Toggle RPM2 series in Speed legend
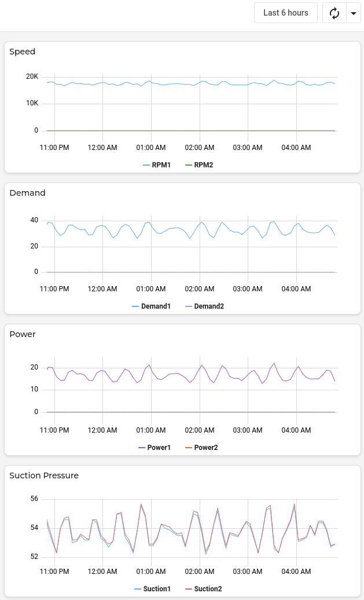This screenshot has height=600, width=364. [199, 165]
